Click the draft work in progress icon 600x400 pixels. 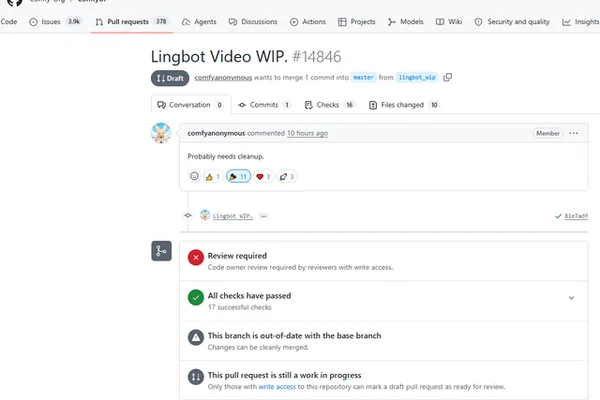click(x=196, y=377)
